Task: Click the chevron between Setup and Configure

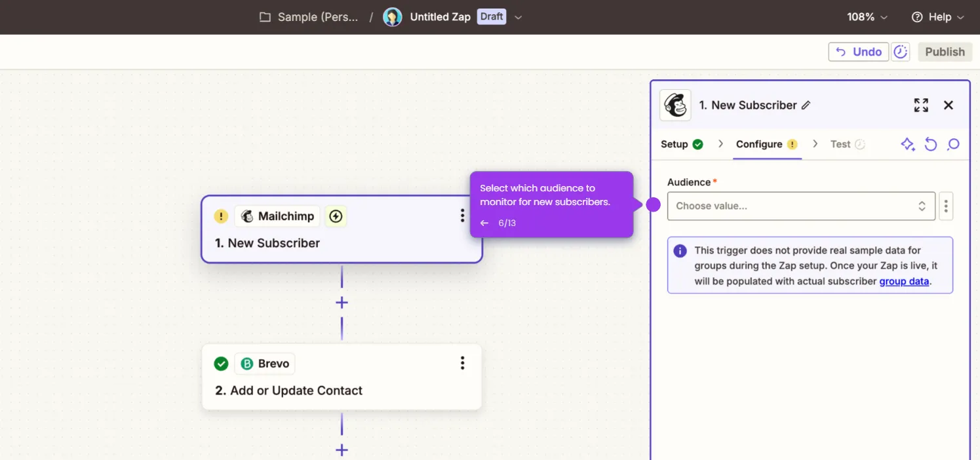Action: coord(720,144)
